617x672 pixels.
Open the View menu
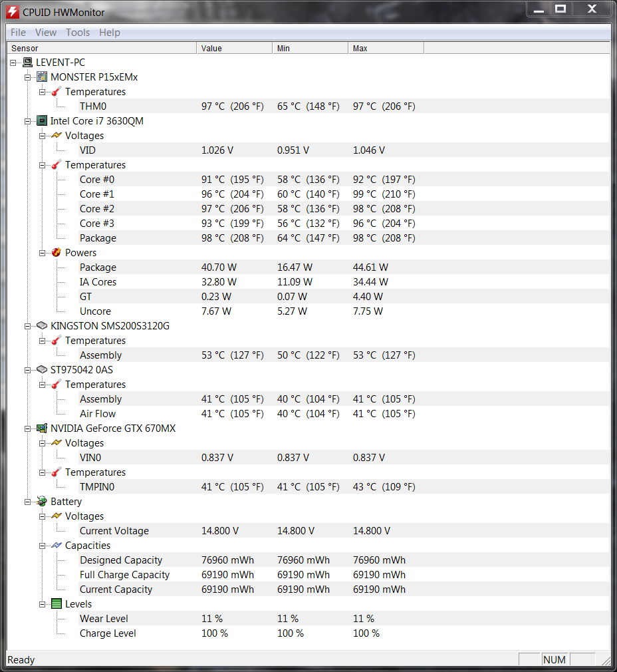(x=46, y=33)
